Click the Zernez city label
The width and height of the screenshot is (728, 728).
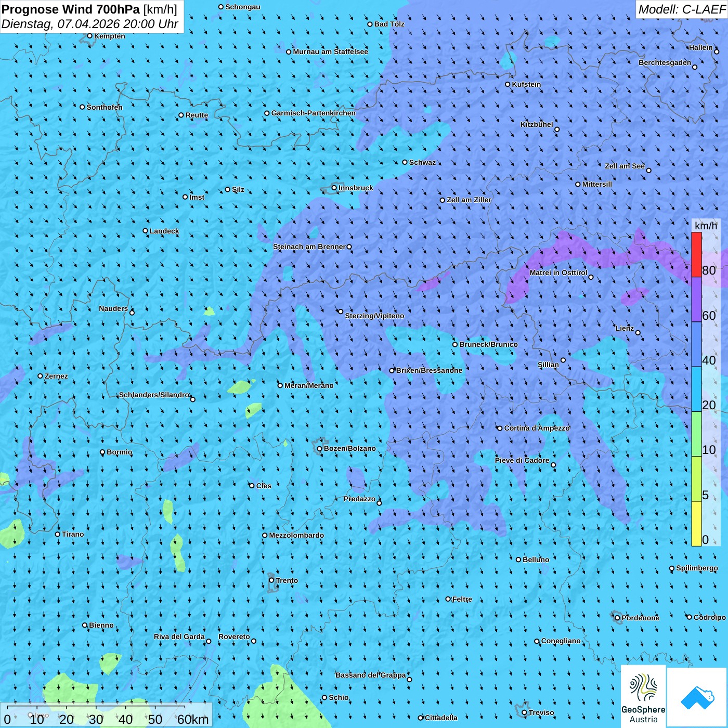tap(56, 376)
